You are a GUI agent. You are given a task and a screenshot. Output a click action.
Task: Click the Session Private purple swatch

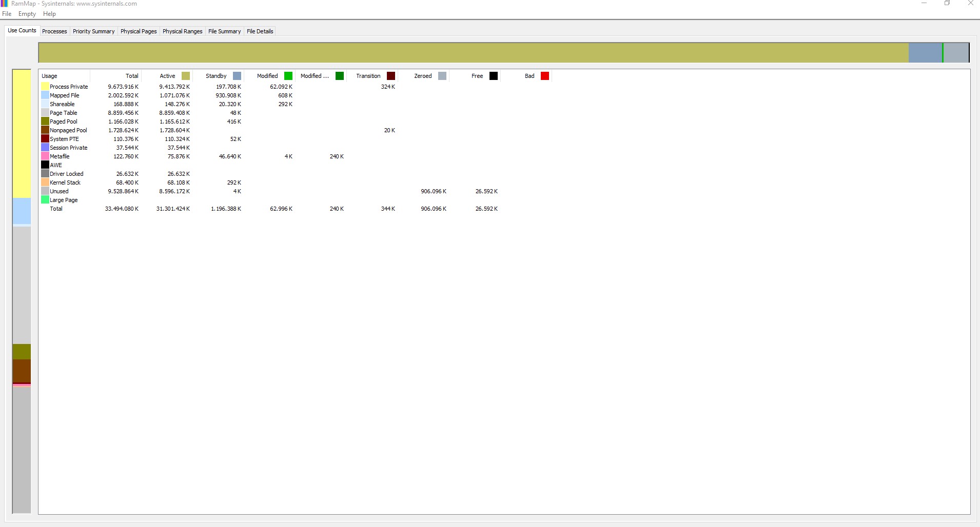pos(45,148)
